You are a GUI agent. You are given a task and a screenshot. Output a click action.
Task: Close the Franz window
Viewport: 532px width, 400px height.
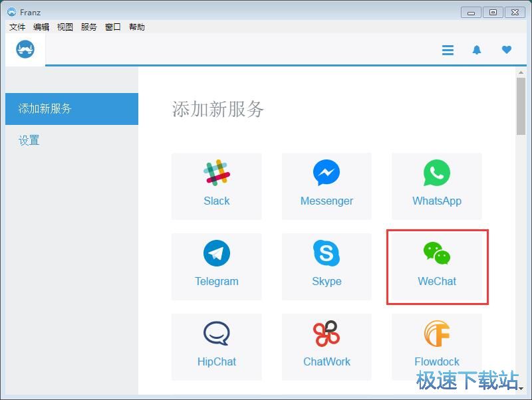(x=515, y=13)
